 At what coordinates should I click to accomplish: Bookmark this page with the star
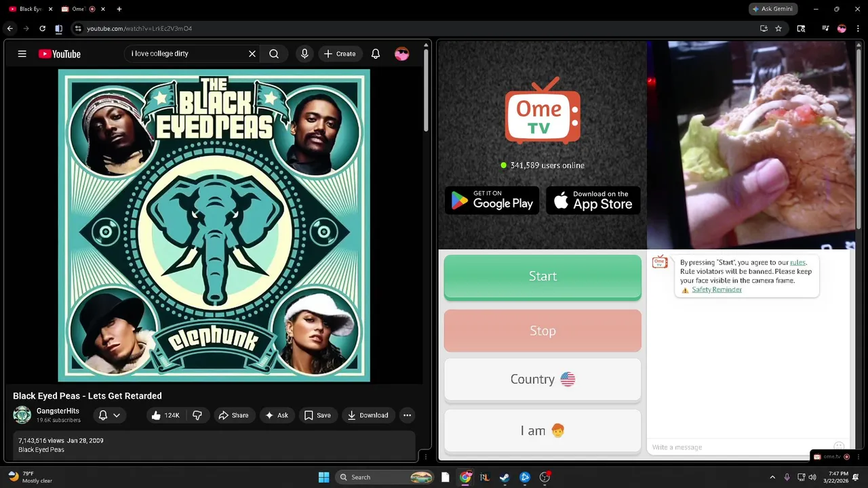pos(778,28)
